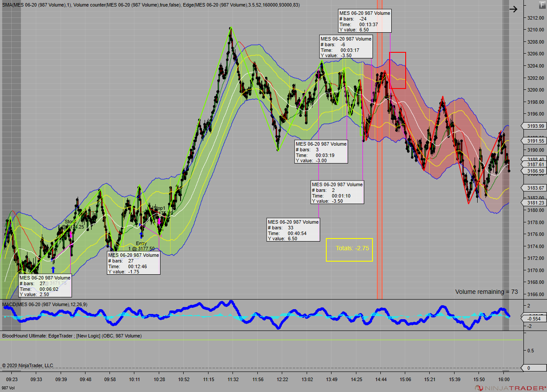
Task: Click the magenta exit marker below the Stop 3174.25 label
Action: pyautogui.click(x=71, y=234)
